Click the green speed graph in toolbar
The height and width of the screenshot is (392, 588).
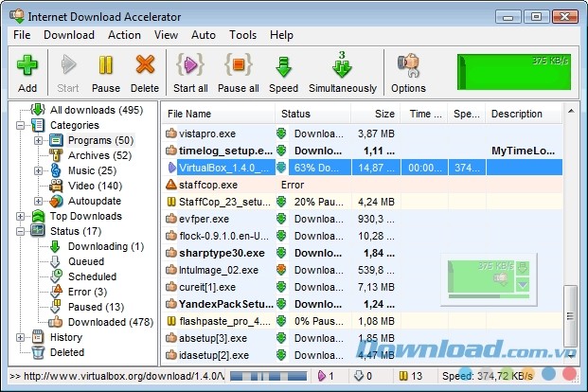pos(514,72)
